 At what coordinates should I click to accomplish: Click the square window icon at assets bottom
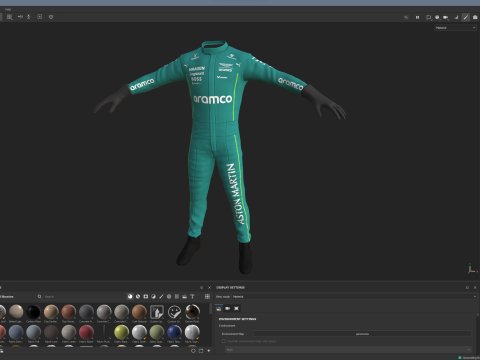201,351
